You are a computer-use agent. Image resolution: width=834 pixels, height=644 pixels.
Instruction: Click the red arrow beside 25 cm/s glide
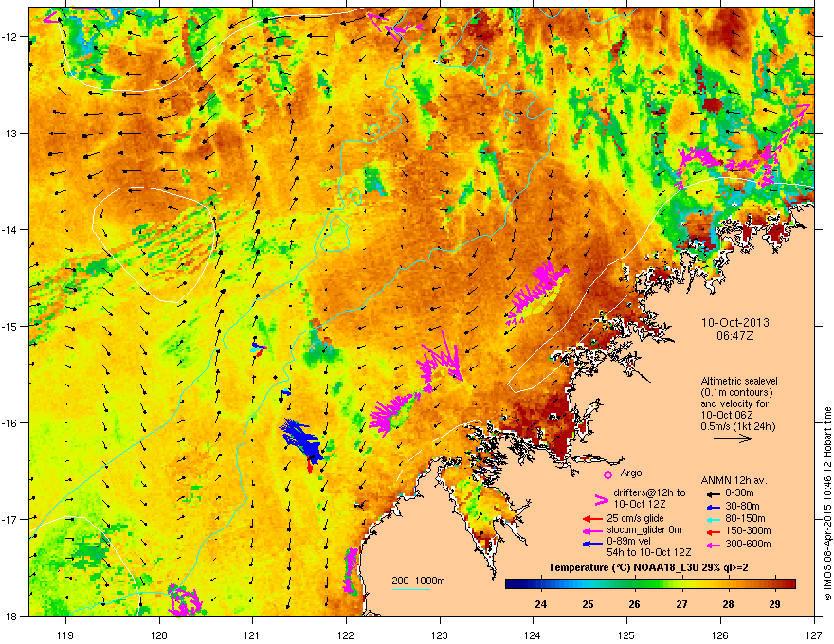tap(592, 519)
